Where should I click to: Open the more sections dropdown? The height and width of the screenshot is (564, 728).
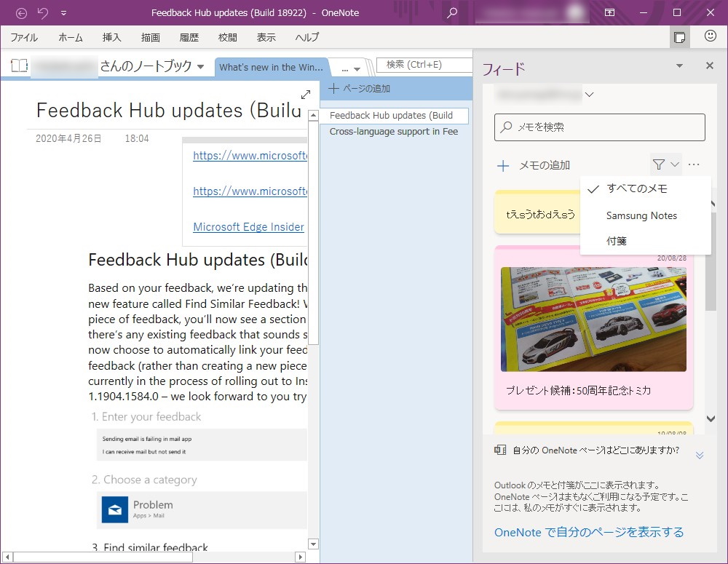pyautogui.click(x=351, y=68)
